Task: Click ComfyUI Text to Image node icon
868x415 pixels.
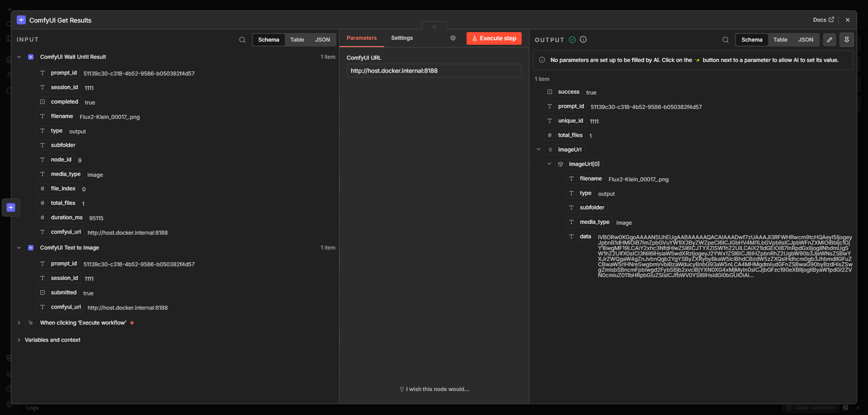Action: tap(31, 248)
